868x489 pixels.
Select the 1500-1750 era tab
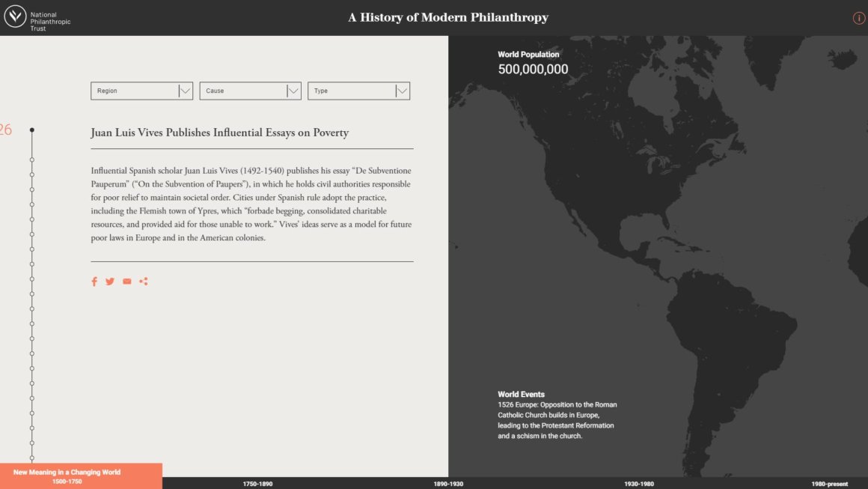click(67, 476)
